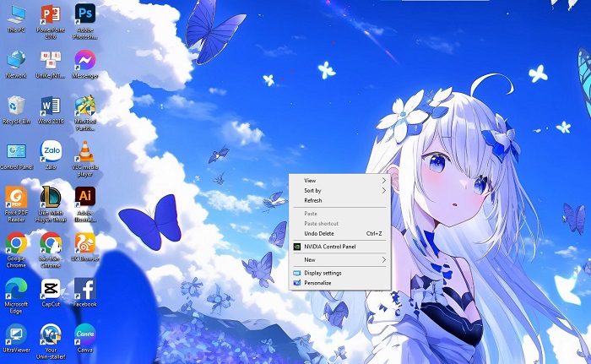This screenshot has height=364, width=591.
Task: Open Display settings from context menu
Action: (x=340, y=273)
